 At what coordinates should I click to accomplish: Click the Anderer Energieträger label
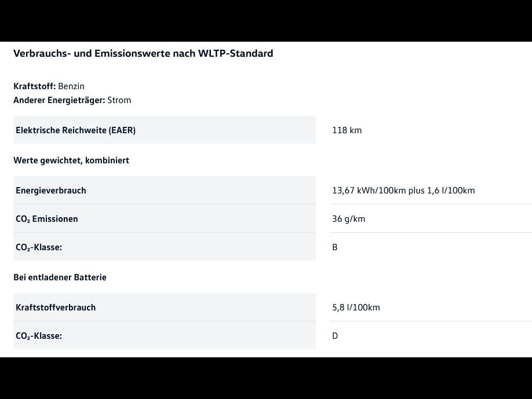pos(59,100)
